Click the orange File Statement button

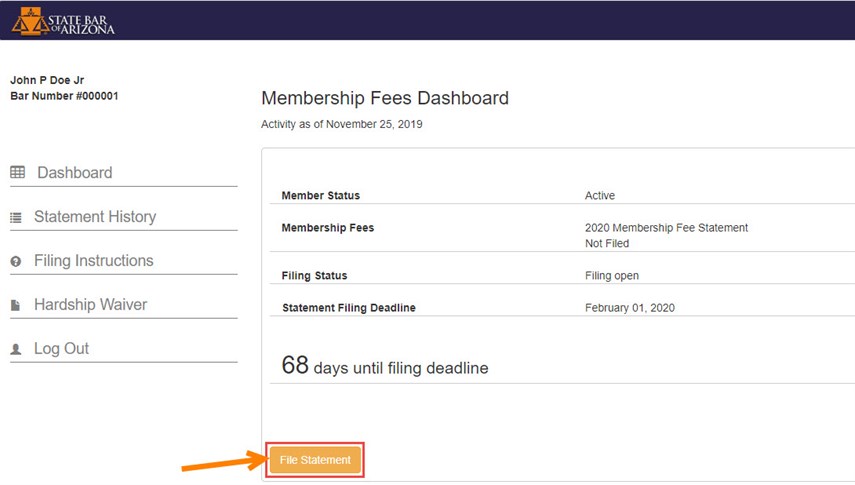[315, 460]
